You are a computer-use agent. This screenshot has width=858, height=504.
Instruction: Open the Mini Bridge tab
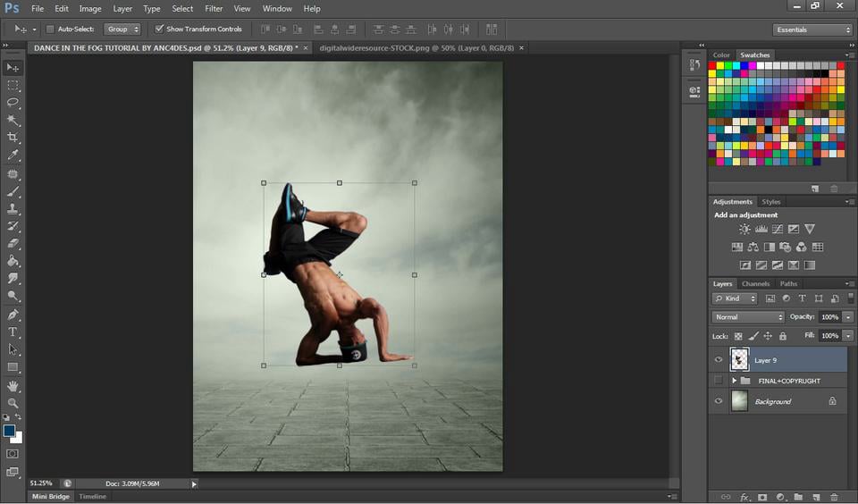(50, 496)
